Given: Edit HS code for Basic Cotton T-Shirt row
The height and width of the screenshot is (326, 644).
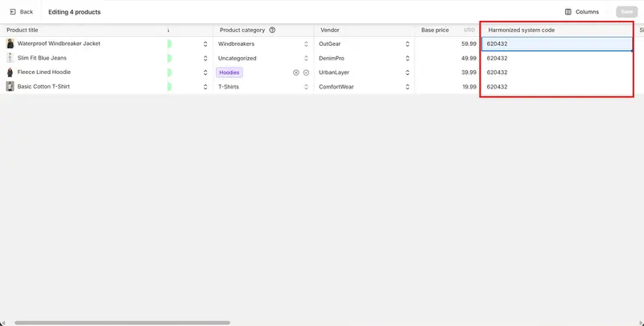Looking at the screenshot, I should point(557,87).
